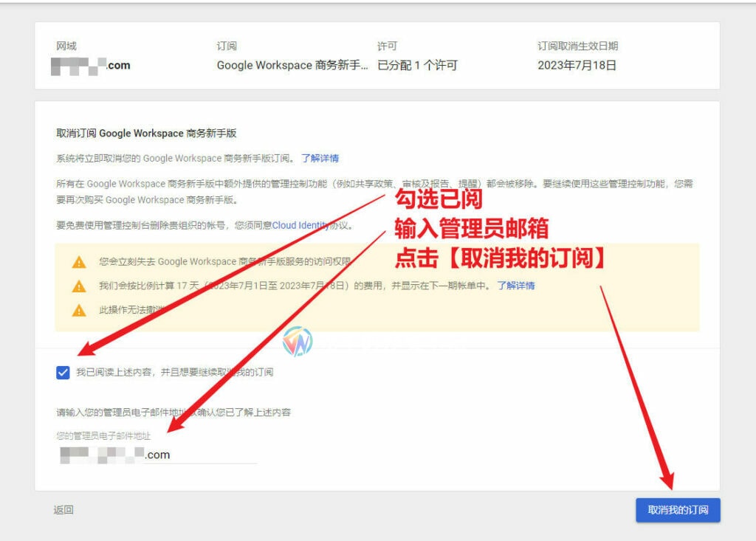Click the circular watermark logo in the center
Image resolution: width=756 pixels, height=541 pixels.
click(298, 342)
